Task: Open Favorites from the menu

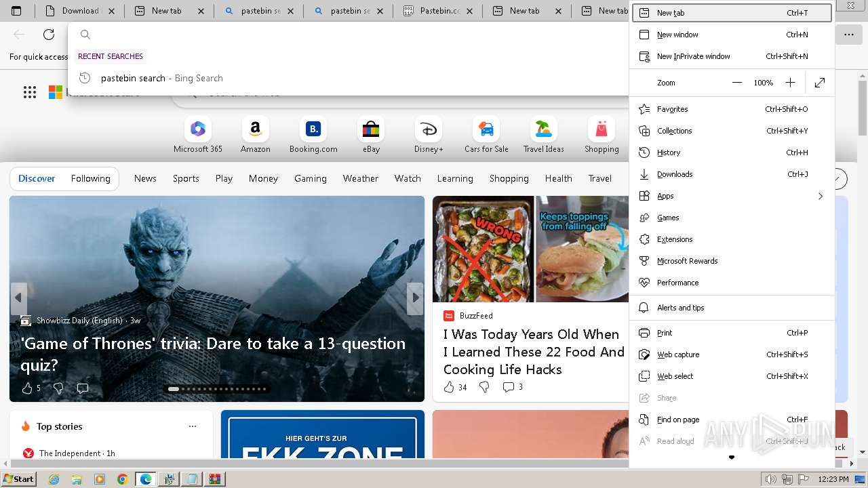Action: click(x=732, y=109)
